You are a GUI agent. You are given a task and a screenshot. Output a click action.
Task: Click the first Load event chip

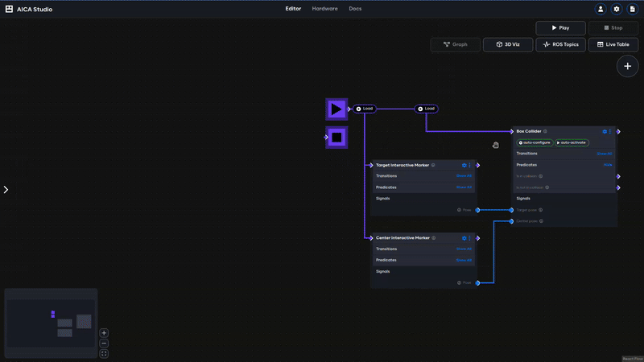tap(365, 109)
